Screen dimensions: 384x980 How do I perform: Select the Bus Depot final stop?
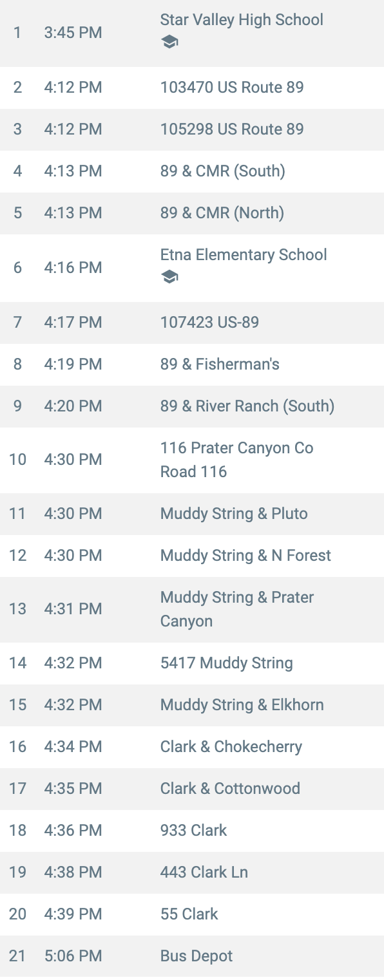192,956
